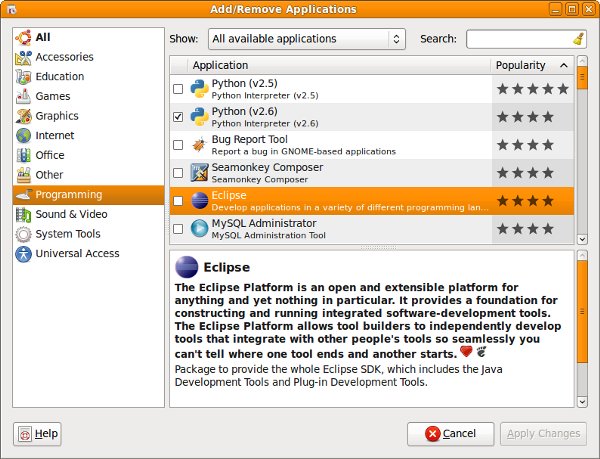Click the Universal Access person icon
Viewport: 600px width, 459px height.
click(x=23, y=254)
